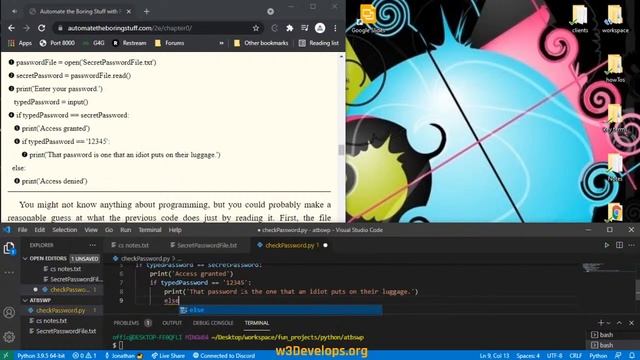
Task: Open the VS Code Terminal menu
Action: pos(150,230)
